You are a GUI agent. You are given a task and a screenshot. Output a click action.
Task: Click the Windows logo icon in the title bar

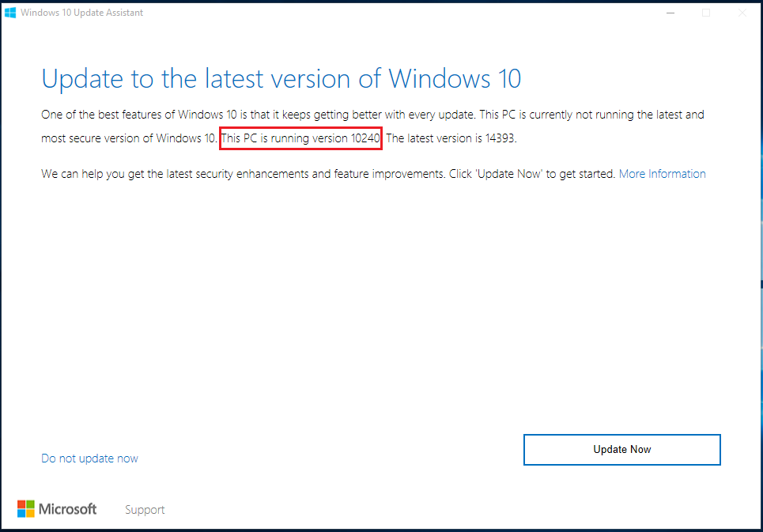coord(10,13)
